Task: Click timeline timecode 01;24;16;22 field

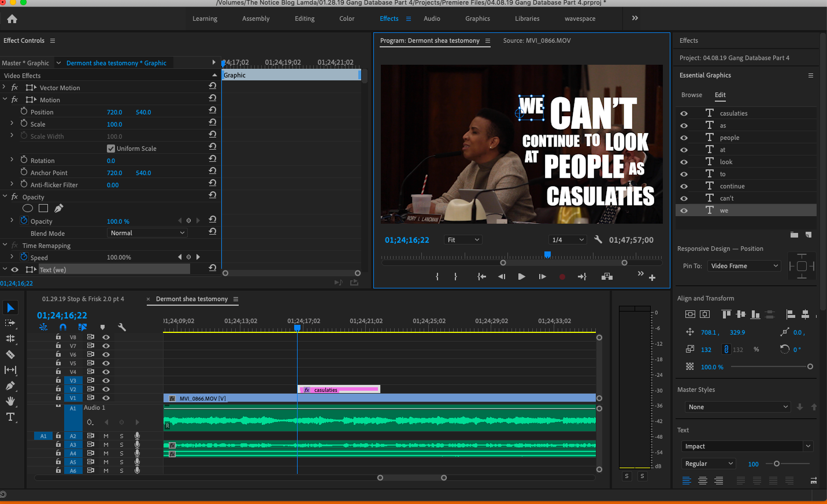Action: tap(62, 315)
